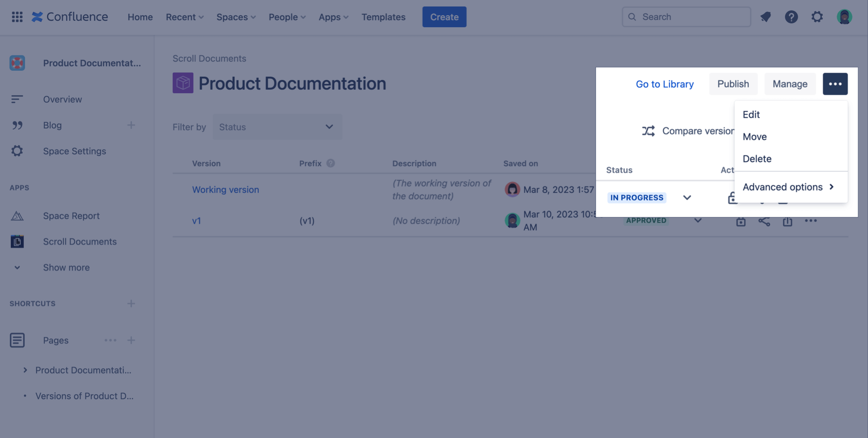This screenshot has width=868, height=438.
Task: Open the Advanced options submenu
Action: point(788,187)
